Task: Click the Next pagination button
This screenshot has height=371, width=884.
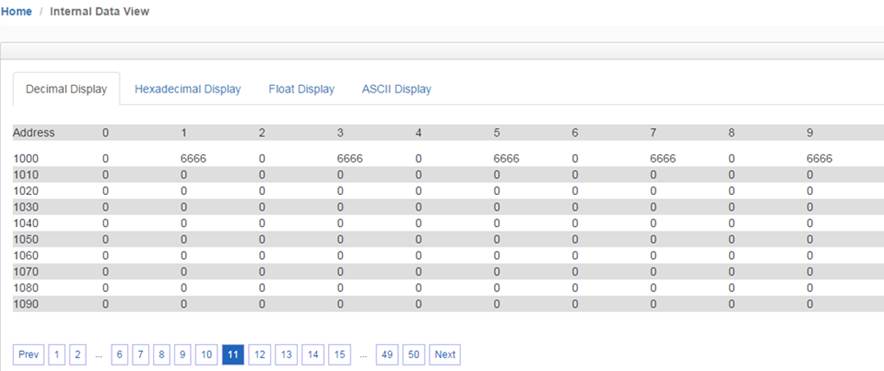Action: [445, 355]
